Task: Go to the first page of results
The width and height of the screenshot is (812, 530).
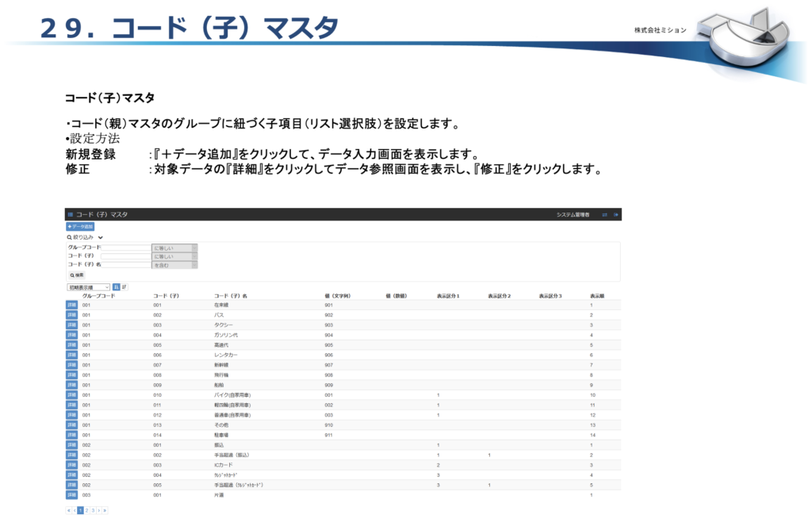Action: [x=68, y=510]
